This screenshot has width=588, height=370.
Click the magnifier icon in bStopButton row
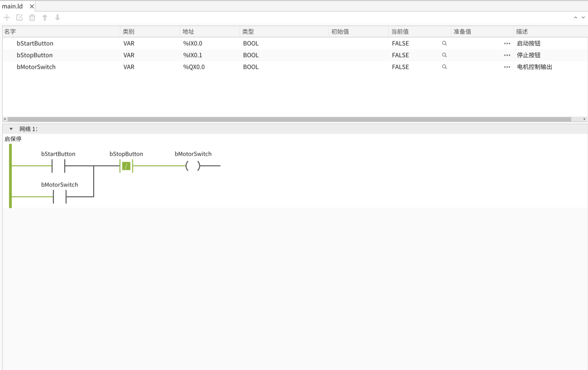[x=444, y=55]
